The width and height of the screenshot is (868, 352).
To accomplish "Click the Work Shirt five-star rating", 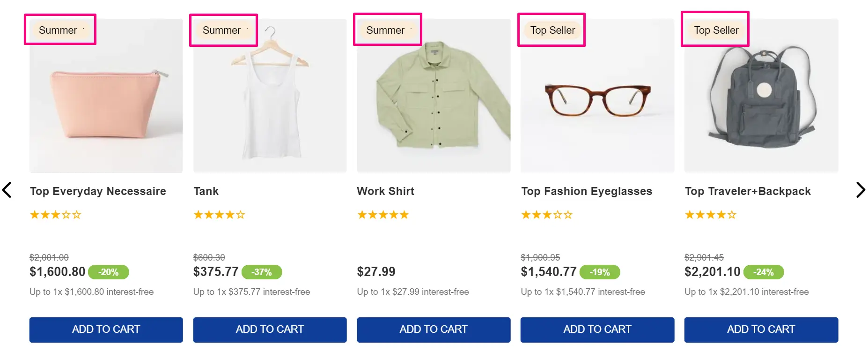I will point(383,215).
